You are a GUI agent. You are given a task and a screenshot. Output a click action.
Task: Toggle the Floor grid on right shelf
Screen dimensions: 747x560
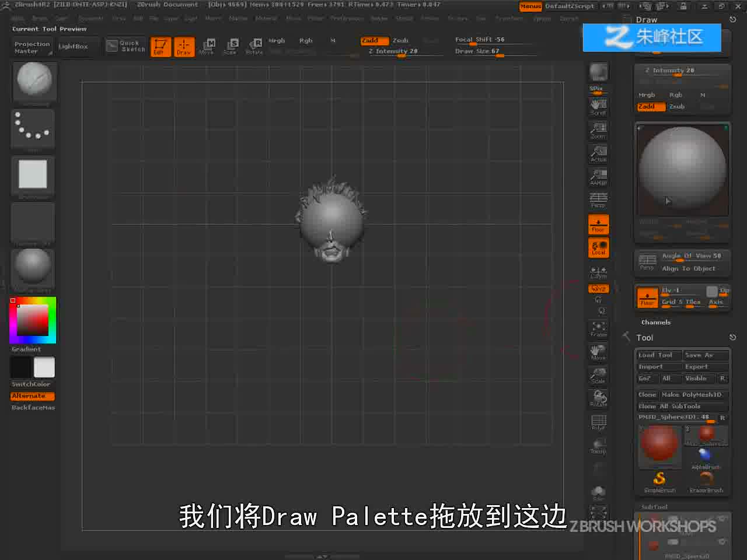point(598,224)
